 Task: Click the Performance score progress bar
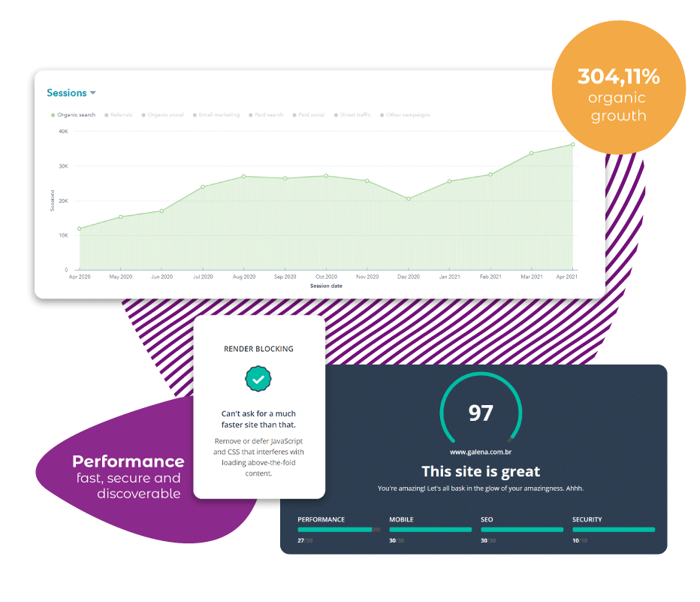(338, 530)
